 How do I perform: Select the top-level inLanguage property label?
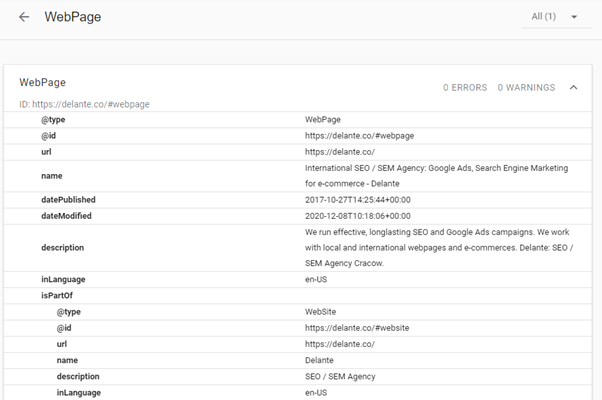(x=63, y=280)
